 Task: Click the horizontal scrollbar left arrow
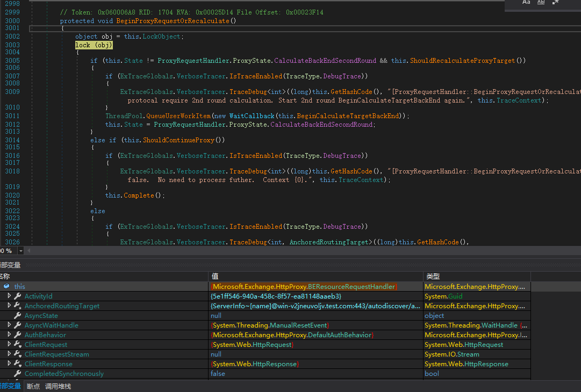(29, 251)
